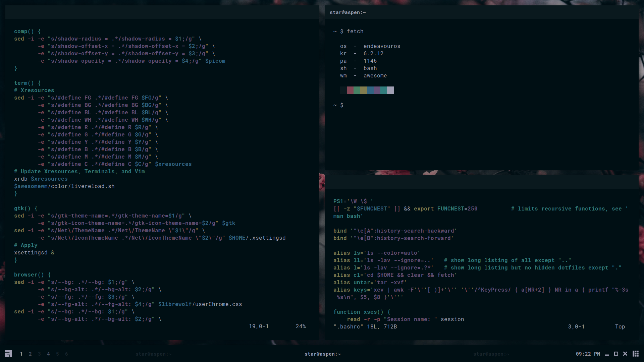The height and width of the screenshot is (362, 644).
Task: Place cursor on alias untar line
Action: tap(370, 283)
